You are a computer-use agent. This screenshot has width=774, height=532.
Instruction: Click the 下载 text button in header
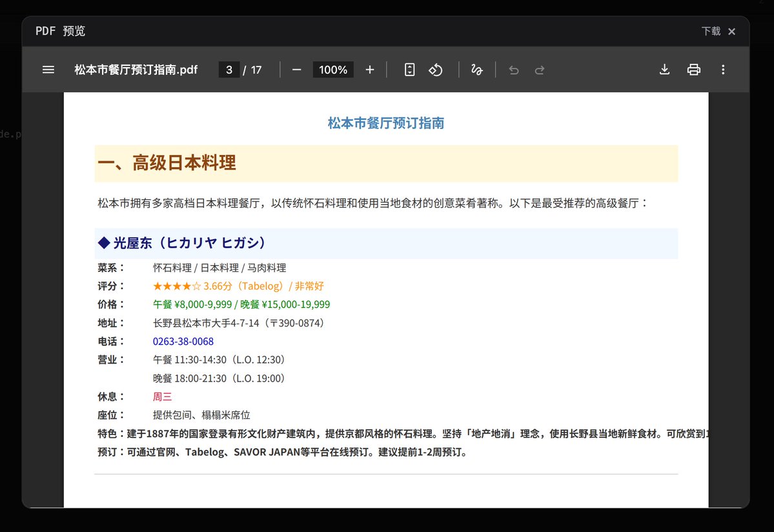point(711,31)
